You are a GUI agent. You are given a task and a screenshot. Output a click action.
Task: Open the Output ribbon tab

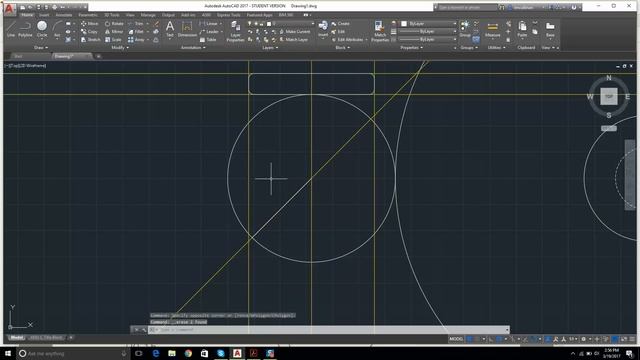(168, 15)
